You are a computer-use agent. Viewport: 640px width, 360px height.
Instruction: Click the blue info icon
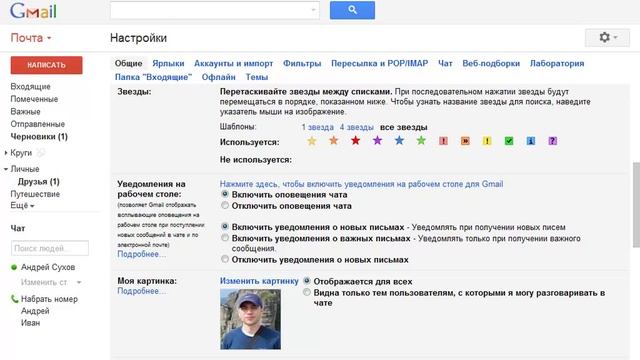pyautogui.click(x=531, y=141)
